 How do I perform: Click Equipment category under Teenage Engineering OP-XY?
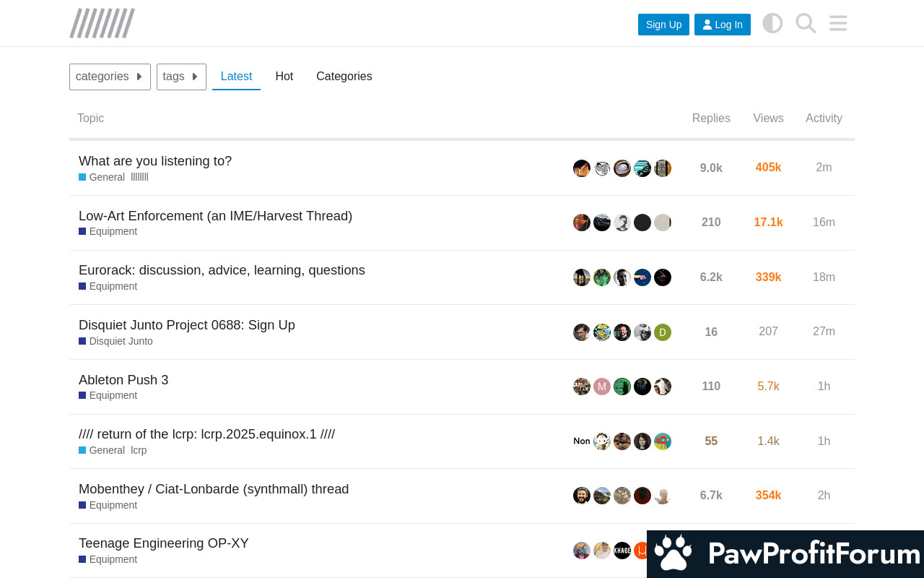pyautogui.click(x=108, y=560)
